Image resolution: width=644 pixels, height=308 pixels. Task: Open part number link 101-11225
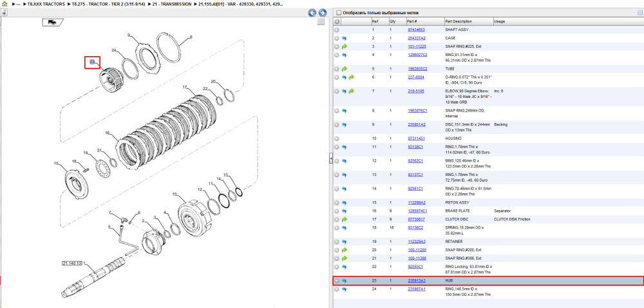[x=417, y=46]
